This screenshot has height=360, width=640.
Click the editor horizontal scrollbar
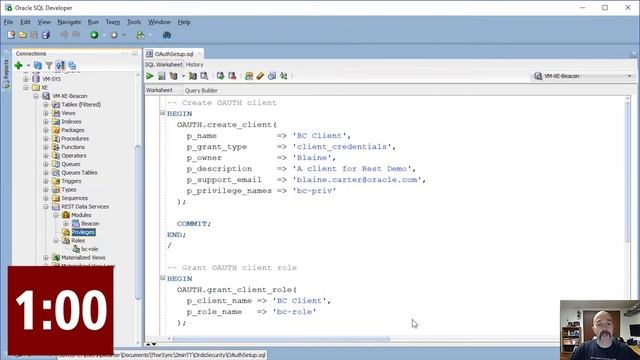(x=281, y=339)
